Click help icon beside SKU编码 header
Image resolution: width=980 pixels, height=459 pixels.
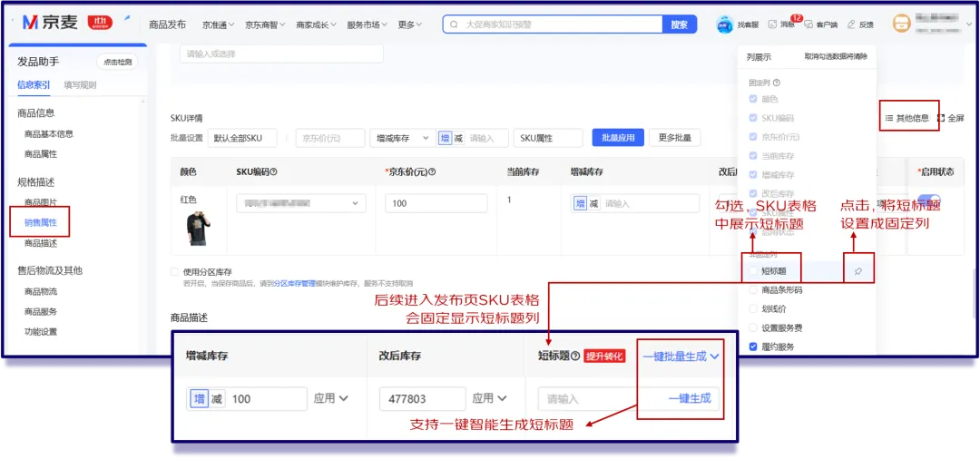click(273, 171)
